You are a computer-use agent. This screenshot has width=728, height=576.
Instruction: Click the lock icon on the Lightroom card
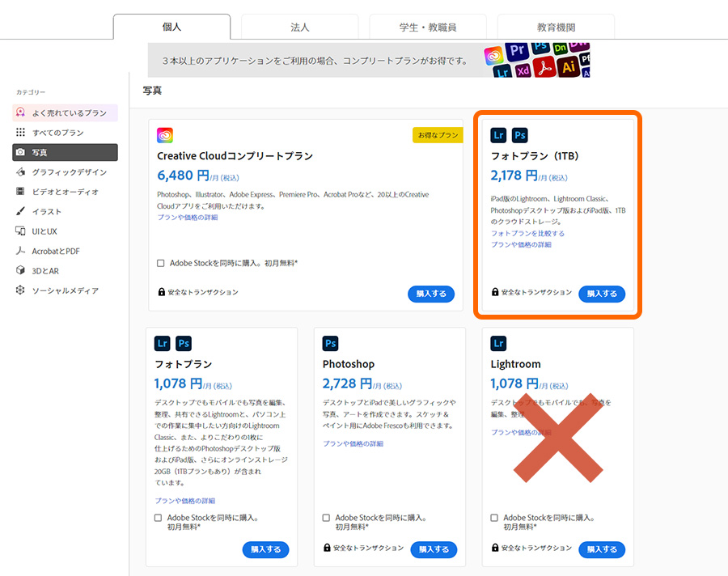tap(495, 548)
